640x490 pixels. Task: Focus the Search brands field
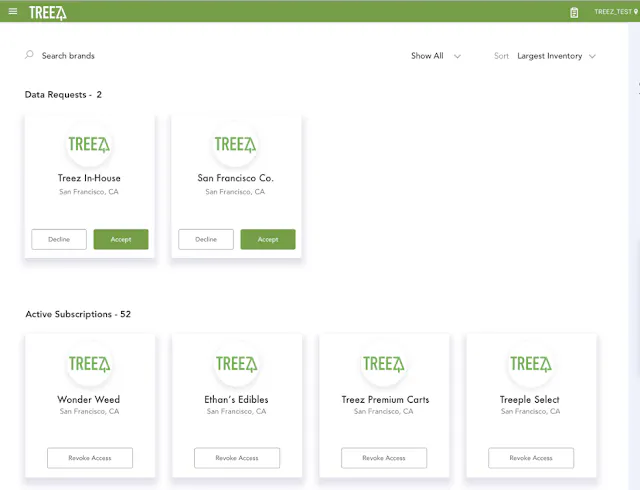[x=68, y=56]
